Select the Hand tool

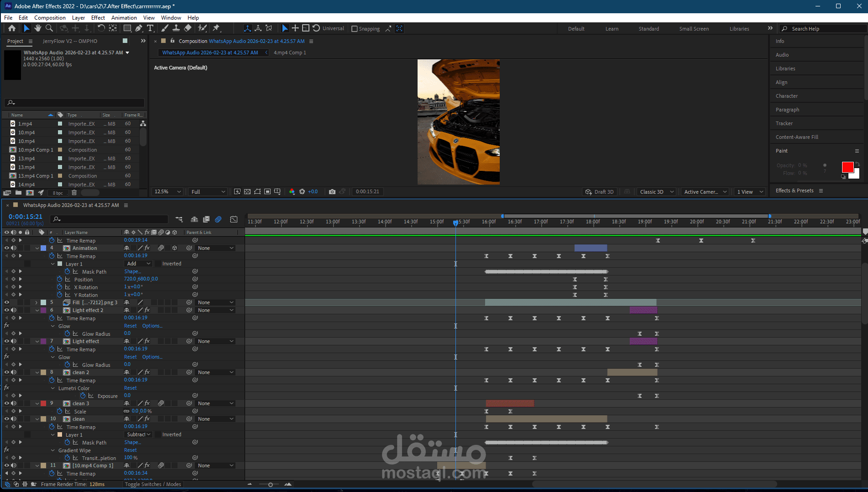(37, 28)
